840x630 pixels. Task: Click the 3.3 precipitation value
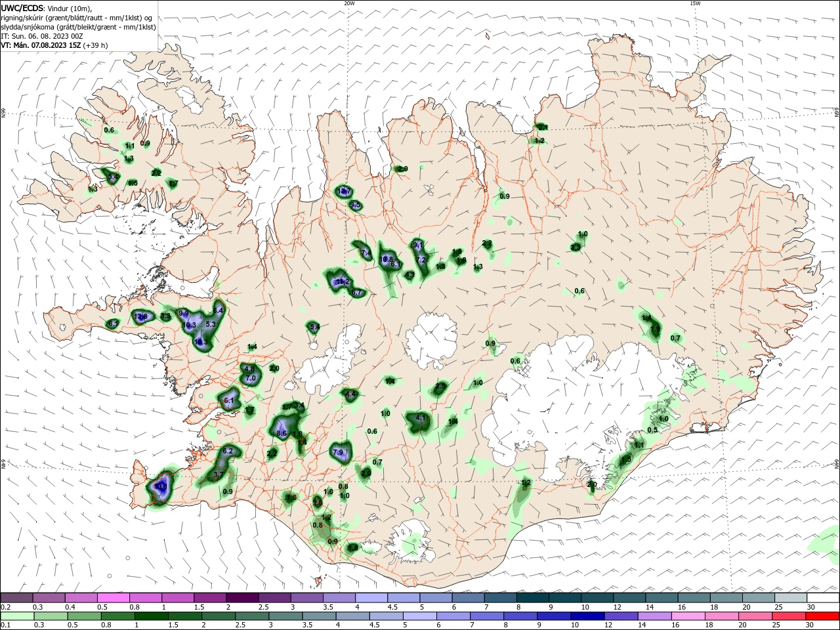pyautogui.click(x=165, y=316)
